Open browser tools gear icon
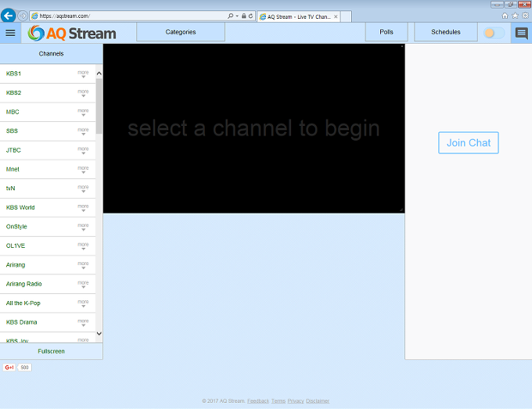 click(525, 16)
